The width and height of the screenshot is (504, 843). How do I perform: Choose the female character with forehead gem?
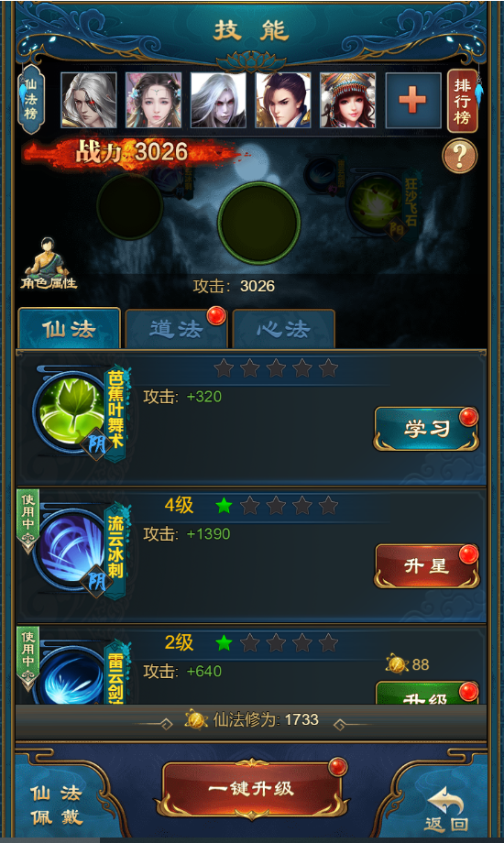pos(153,101)
